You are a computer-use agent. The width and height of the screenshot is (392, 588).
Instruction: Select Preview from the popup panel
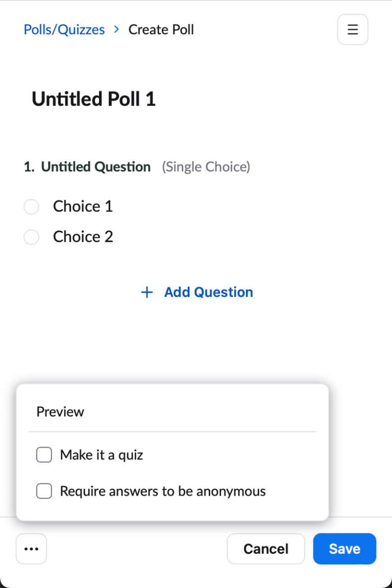tap(60, 412)
